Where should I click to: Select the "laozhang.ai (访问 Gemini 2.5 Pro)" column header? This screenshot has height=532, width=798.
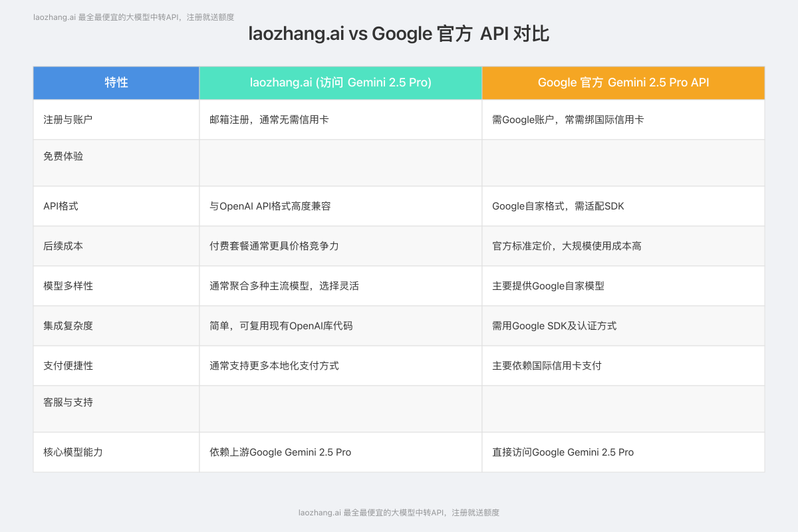point(340,82)
